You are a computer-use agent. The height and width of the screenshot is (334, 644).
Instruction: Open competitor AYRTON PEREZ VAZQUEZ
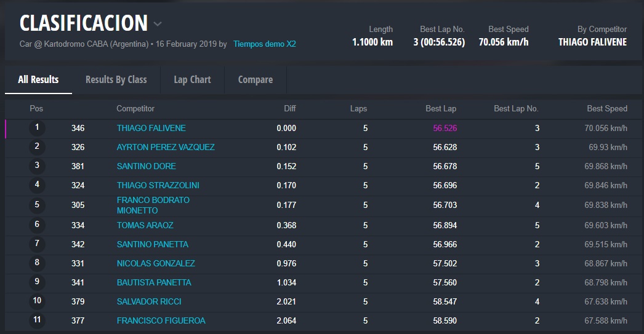point(166,147)
